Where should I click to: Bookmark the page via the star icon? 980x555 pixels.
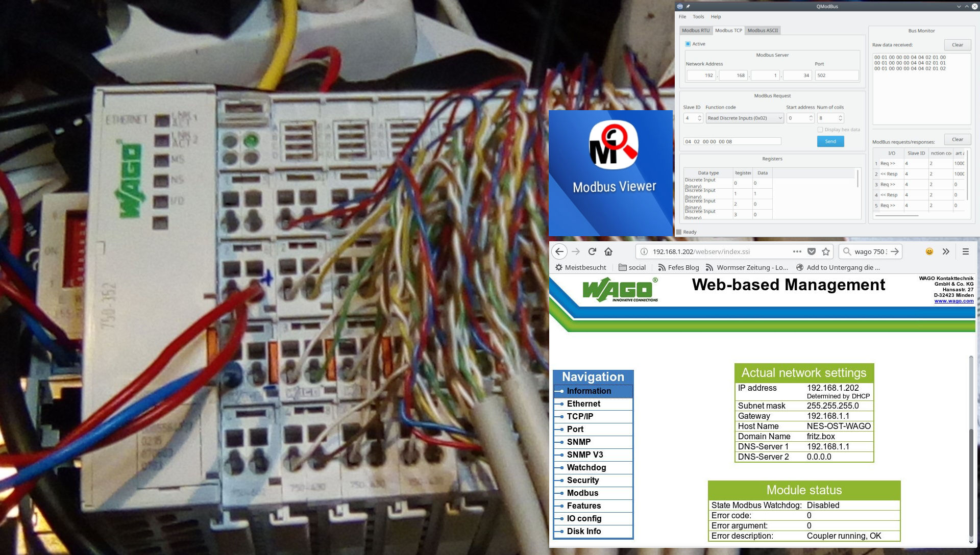[825, 251]
